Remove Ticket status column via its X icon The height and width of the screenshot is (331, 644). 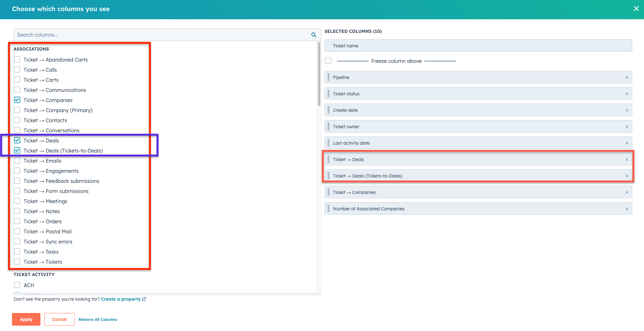[627, 93]
